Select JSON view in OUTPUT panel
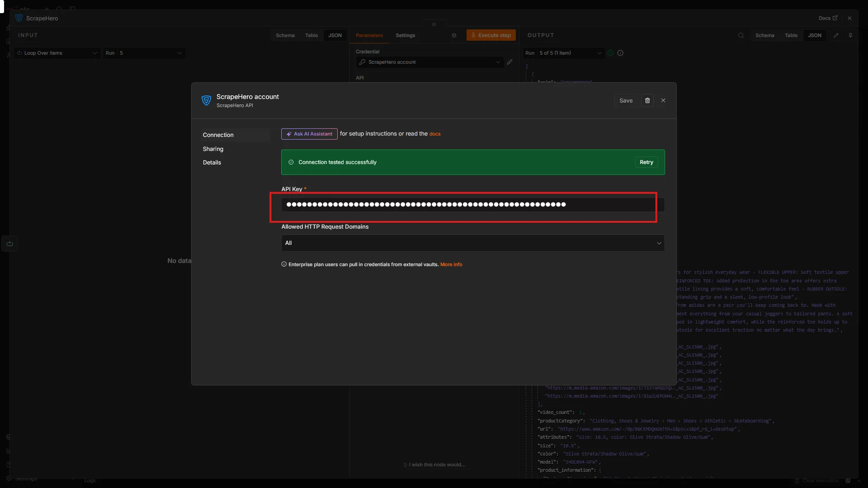This screenshot has width=868, height=488. (x=815, y=35)
